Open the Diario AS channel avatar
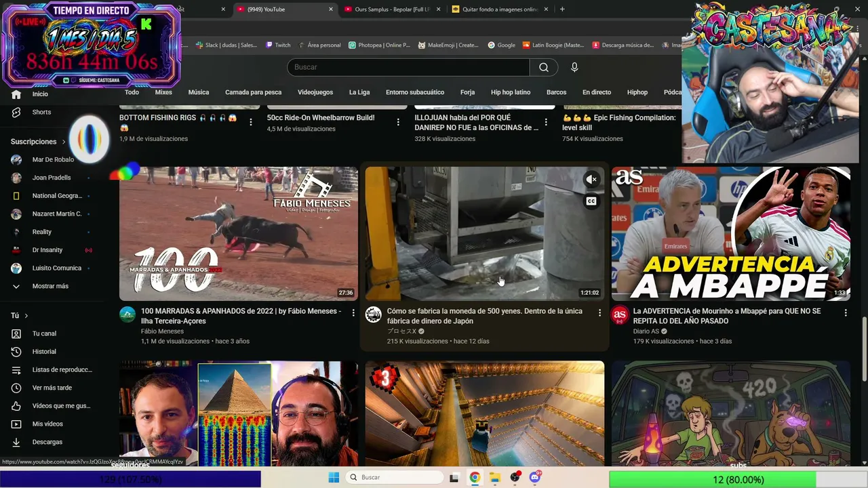The height and width of the screenshot is (488, 868). click(x=620, y=314)
